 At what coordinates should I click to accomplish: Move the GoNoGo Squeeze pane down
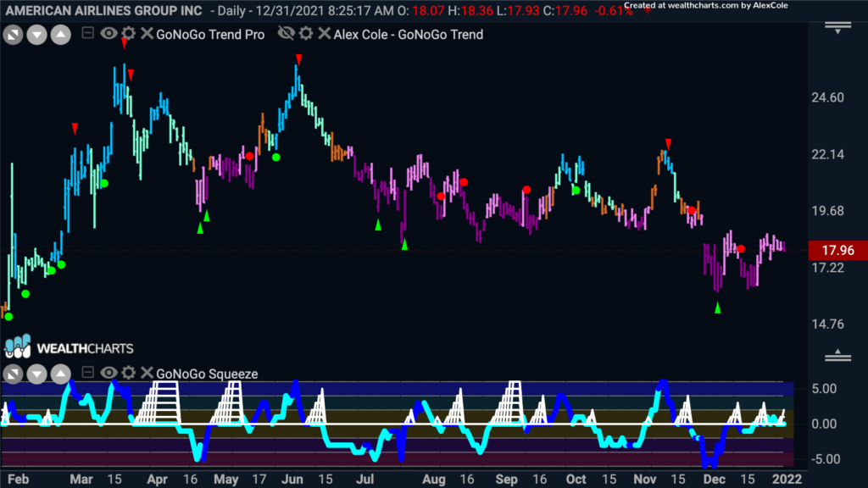coord(36,374)
